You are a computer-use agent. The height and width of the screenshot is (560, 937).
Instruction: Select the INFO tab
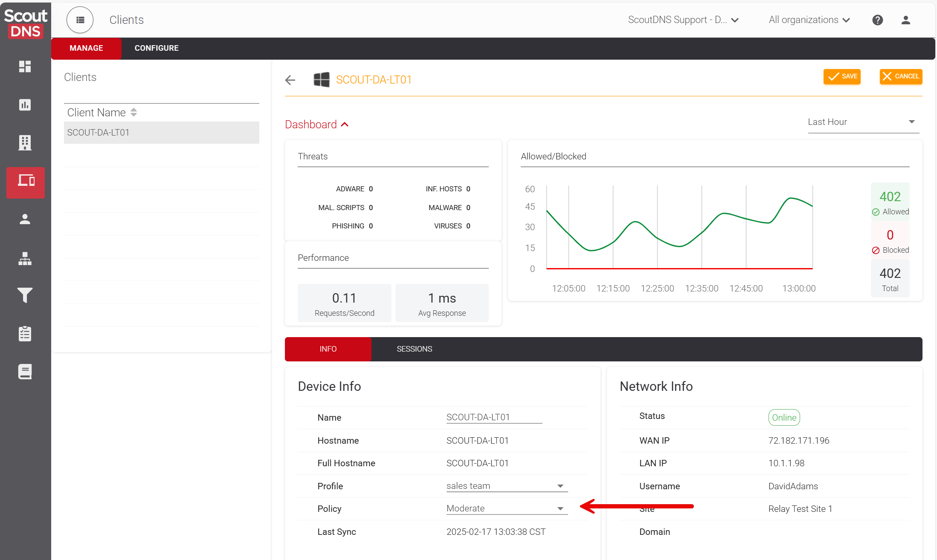click(328, 349)
